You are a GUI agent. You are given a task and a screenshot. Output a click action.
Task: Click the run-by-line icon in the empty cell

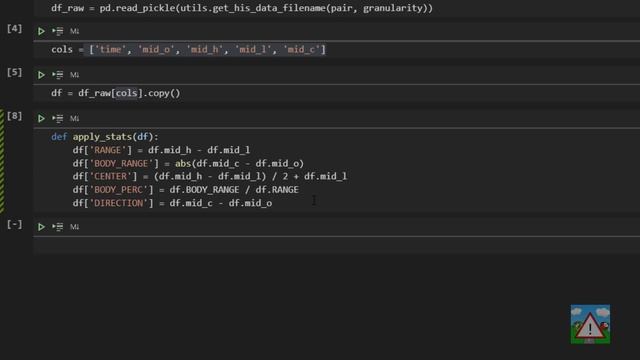(x=58, y=227)
